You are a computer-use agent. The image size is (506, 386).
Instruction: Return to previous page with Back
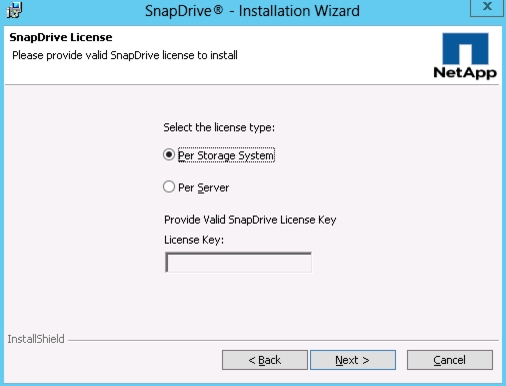point(265,360)
